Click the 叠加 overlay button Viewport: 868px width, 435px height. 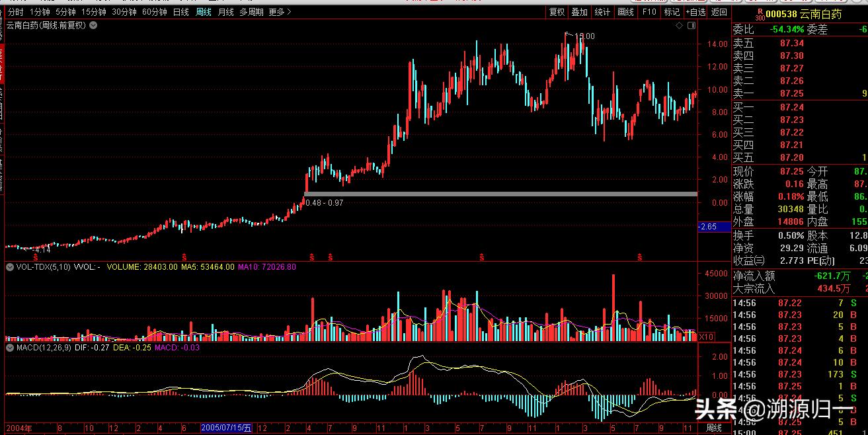click(x=579, y=12)
